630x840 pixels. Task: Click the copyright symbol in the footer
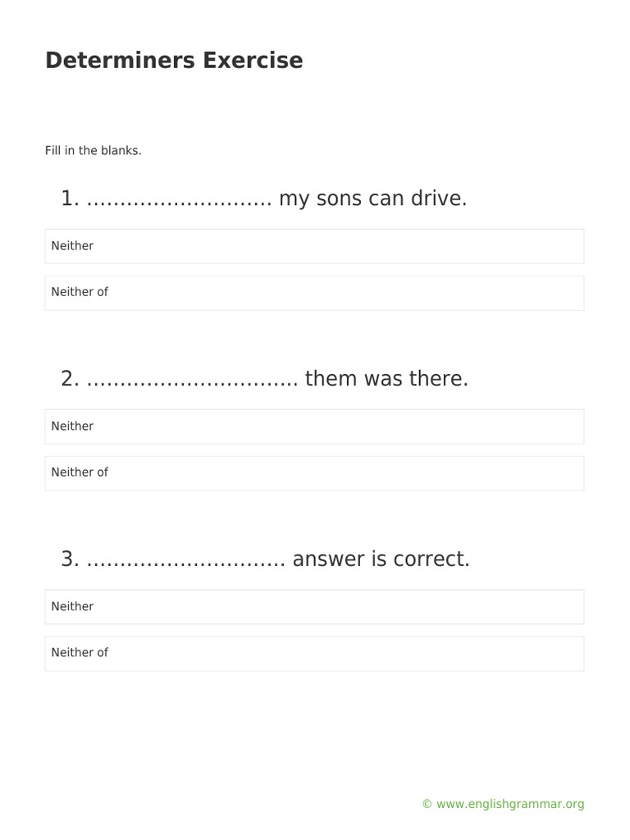pos(427,805)
